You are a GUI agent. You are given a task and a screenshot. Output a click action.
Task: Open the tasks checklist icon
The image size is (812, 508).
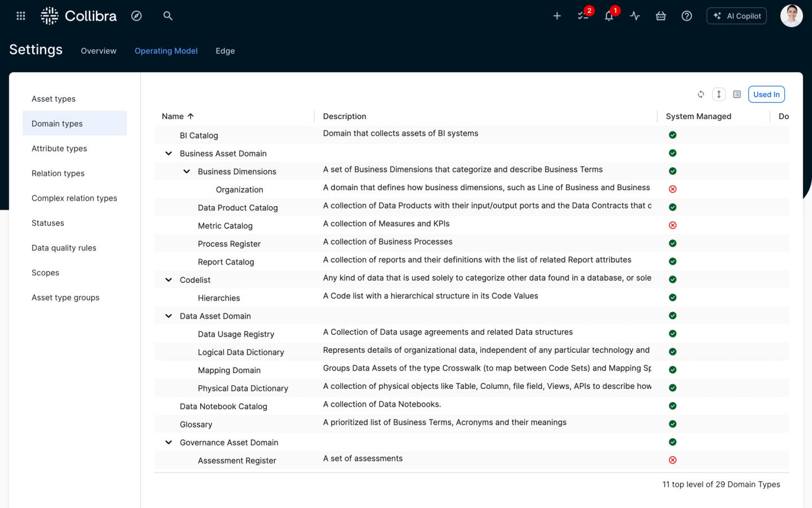583,16
